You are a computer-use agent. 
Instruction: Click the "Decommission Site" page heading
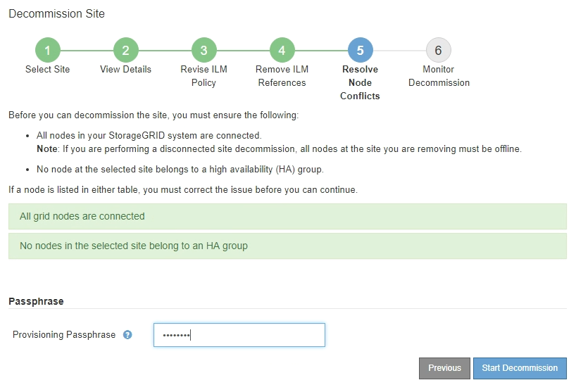(x=56, y=14)
